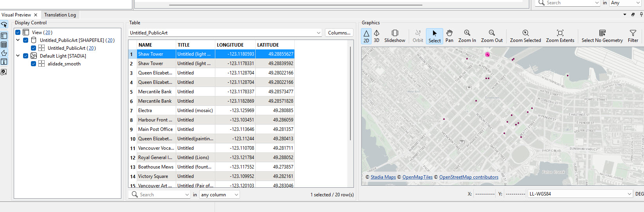
Task: Start Slideshow mode in Graphics toolbar
Action: point(395,36)
